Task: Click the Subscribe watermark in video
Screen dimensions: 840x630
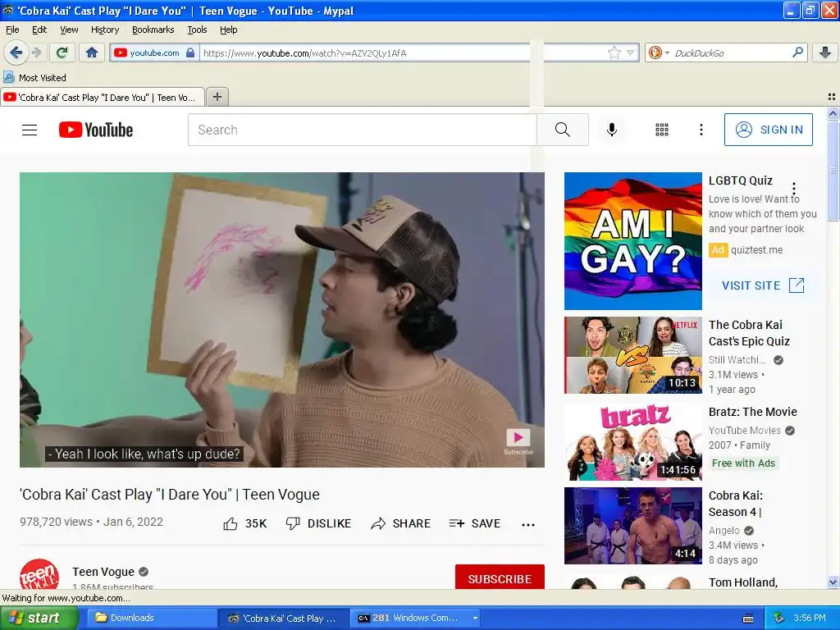Action: [x=518, y=442]
